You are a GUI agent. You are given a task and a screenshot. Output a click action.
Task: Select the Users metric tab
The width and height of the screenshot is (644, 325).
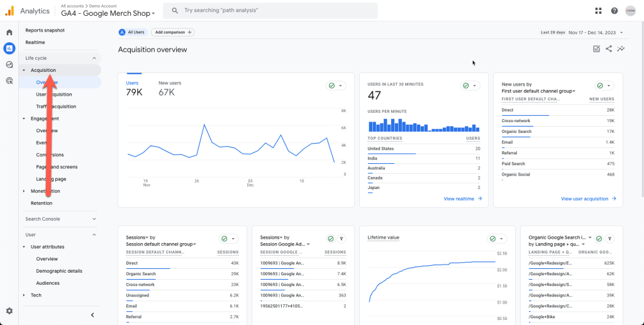(x=134, y=88)
